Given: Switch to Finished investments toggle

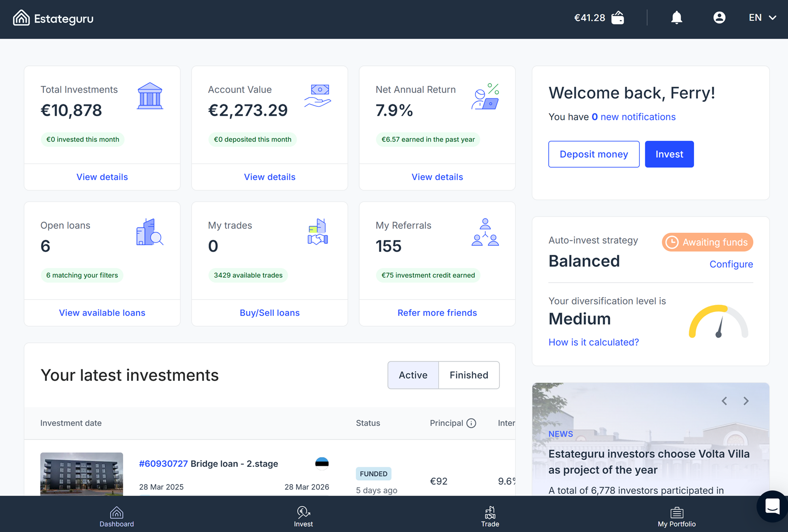Looking at the screenshot, I should (x=469, y=375).
